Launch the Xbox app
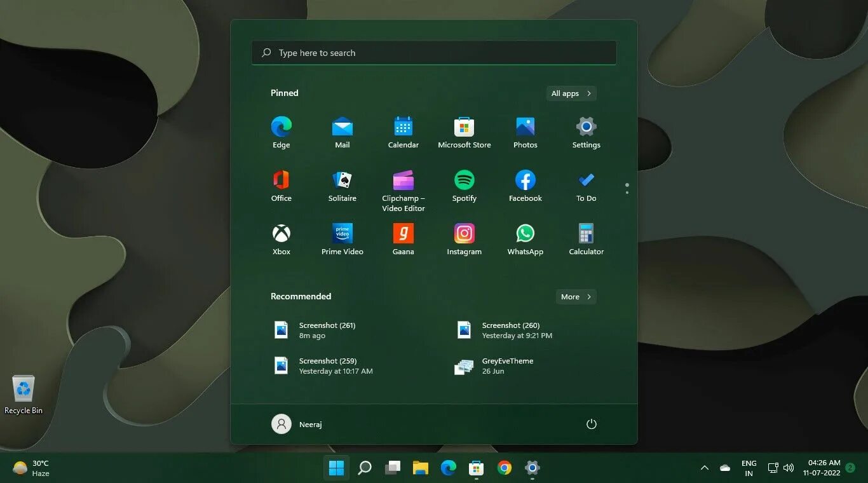868x483 pixels. [281, 239]
